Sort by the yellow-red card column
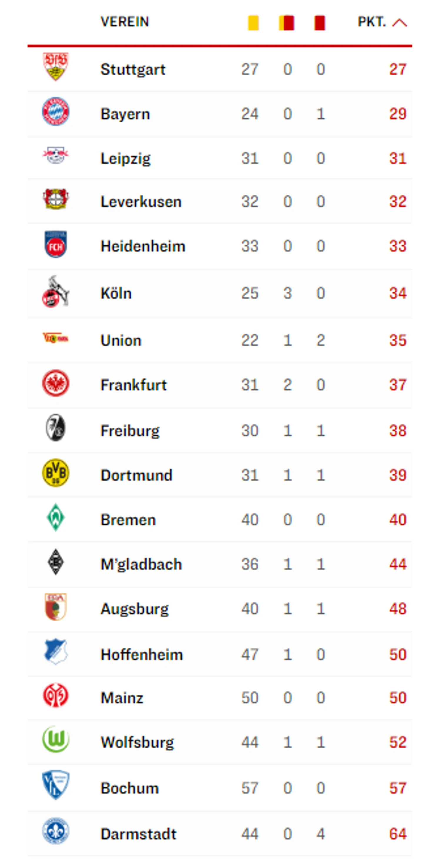This screenshot has height=868, width=429. coord(286,23)
